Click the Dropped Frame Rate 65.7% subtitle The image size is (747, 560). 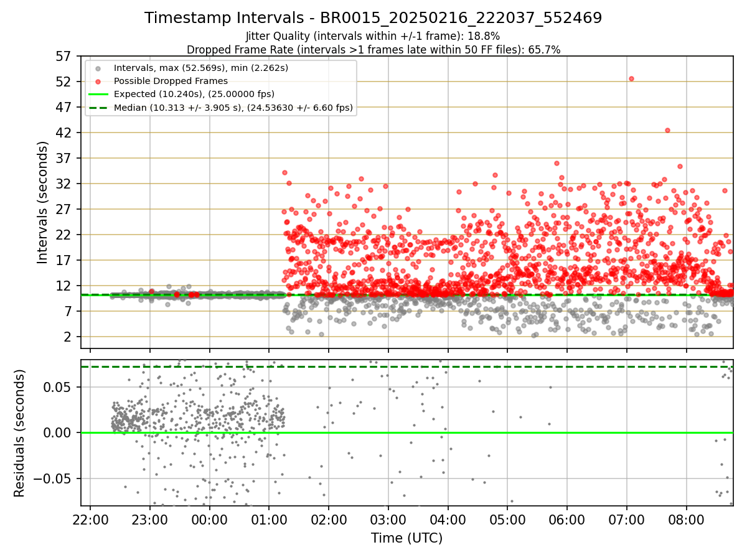pos(374,49)
